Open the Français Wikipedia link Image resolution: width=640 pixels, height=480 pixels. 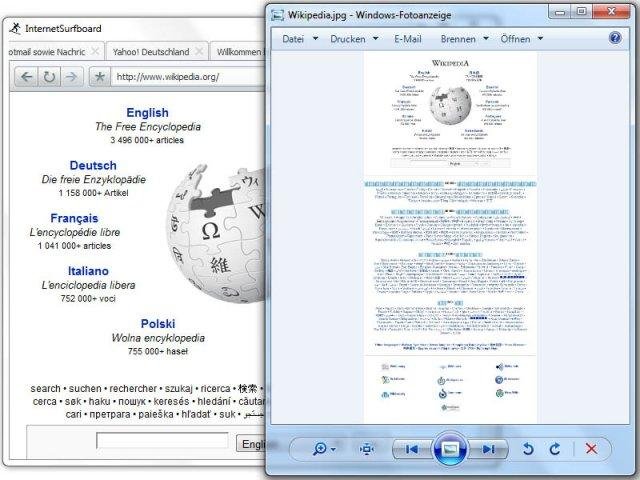[x=74, y=218]
